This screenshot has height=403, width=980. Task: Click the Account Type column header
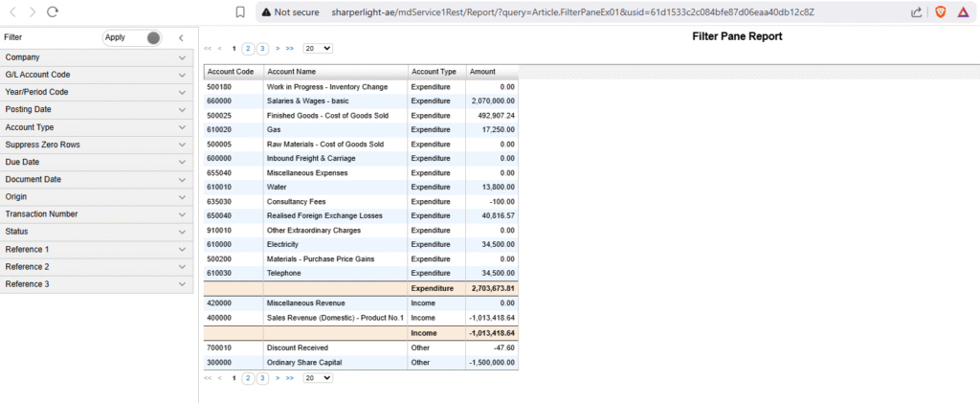436,72
